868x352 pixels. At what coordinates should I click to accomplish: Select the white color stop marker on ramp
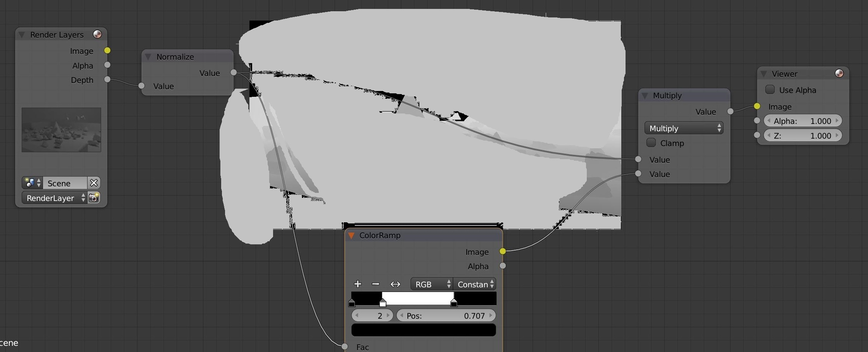[383, 302]
